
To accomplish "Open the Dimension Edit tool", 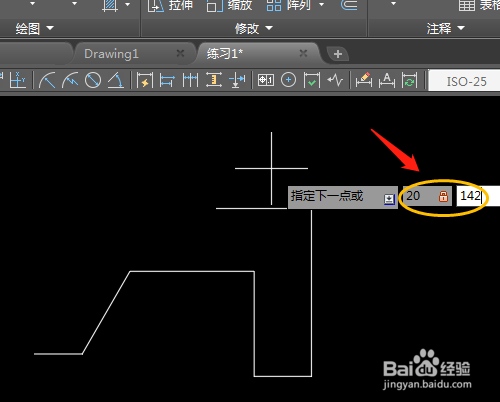I will [x=364, y=80].
